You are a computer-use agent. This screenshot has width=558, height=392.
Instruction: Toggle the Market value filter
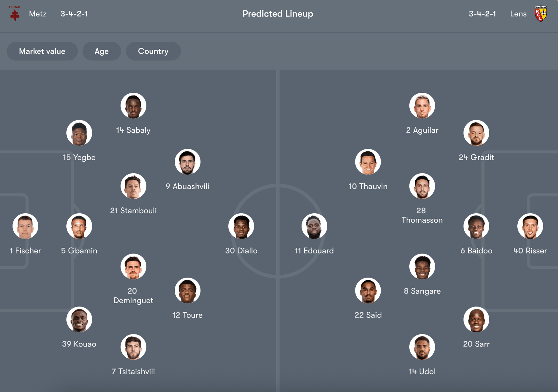[42, 51]
